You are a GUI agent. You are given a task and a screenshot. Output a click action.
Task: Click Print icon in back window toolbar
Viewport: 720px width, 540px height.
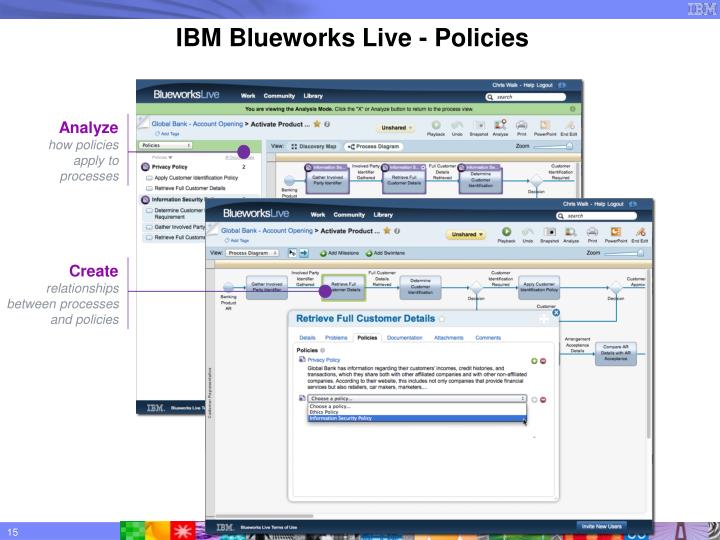tap(521, 125)
